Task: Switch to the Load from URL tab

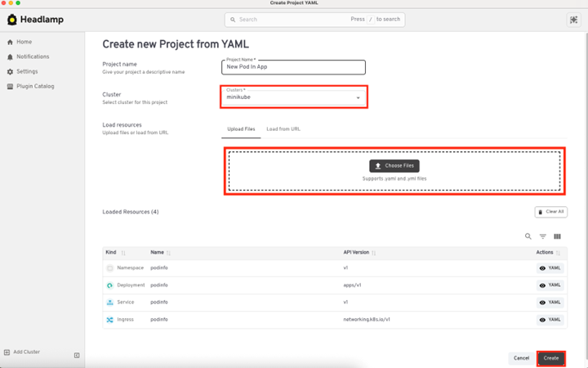Action: click(x=283, y=129)
